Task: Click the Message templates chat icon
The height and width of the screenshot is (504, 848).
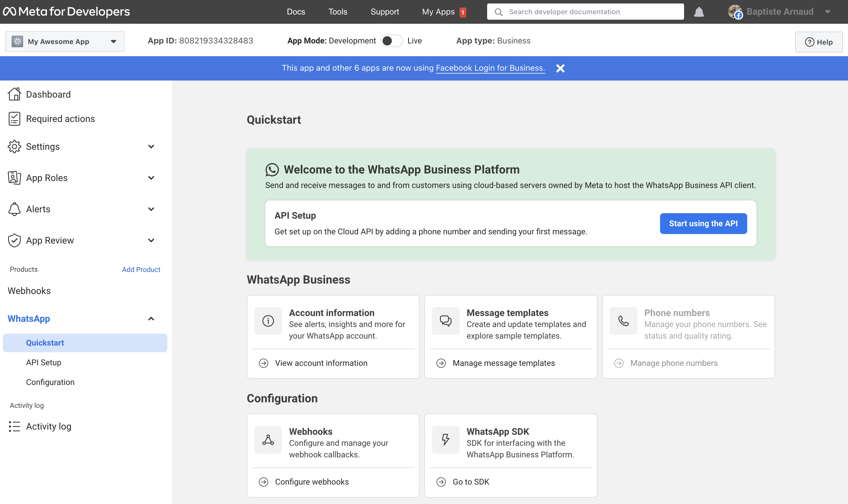Action: pos(445,321)
